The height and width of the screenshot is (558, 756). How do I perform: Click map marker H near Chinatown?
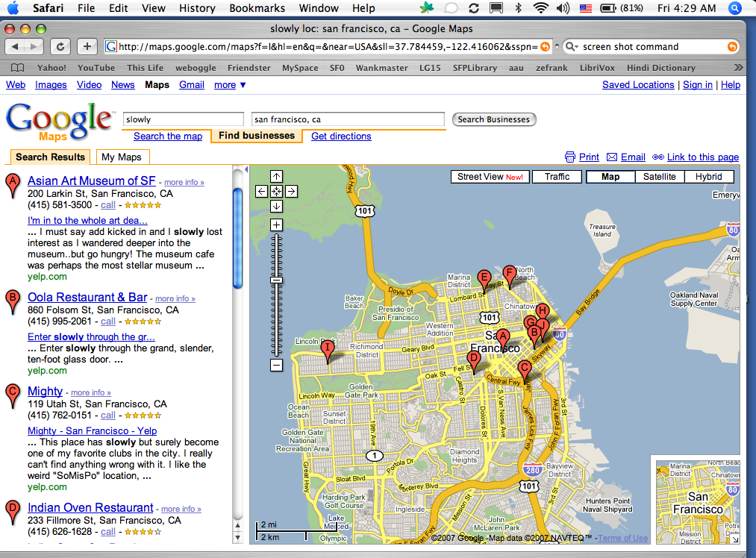tap(543, 311)
